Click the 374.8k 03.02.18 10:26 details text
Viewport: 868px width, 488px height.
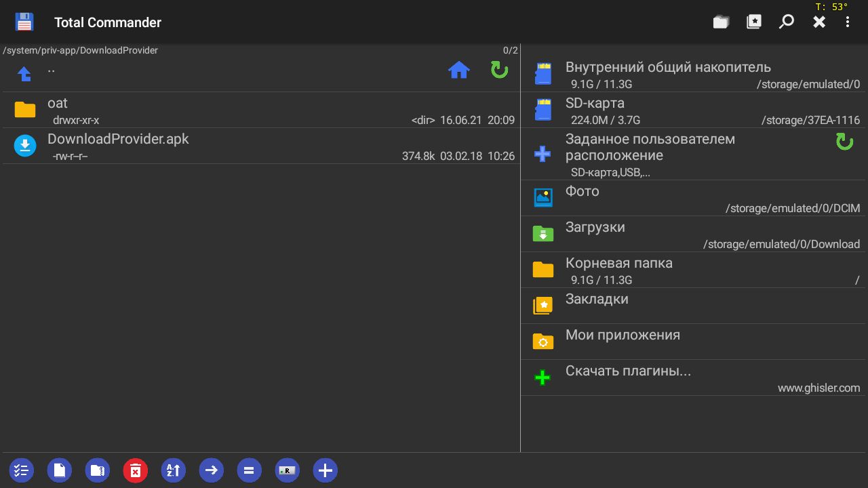[x=458, y=157]
